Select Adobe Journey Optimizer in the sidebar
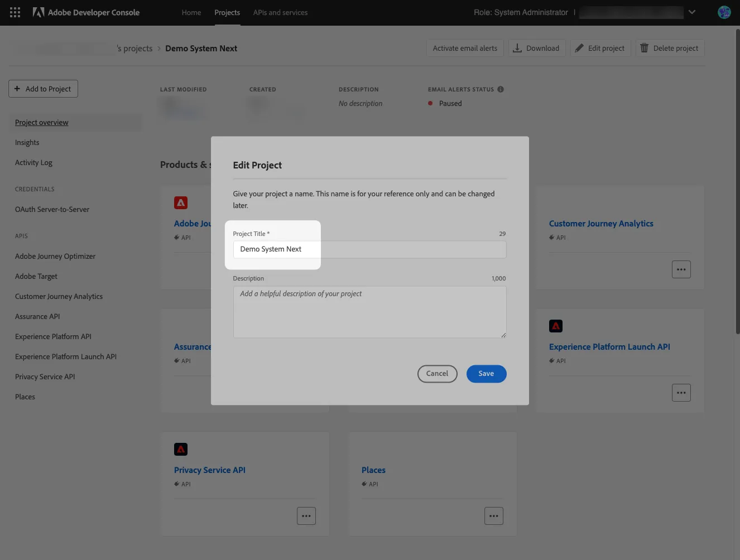This screenshot has height=560, width=740. click(55, 257)
